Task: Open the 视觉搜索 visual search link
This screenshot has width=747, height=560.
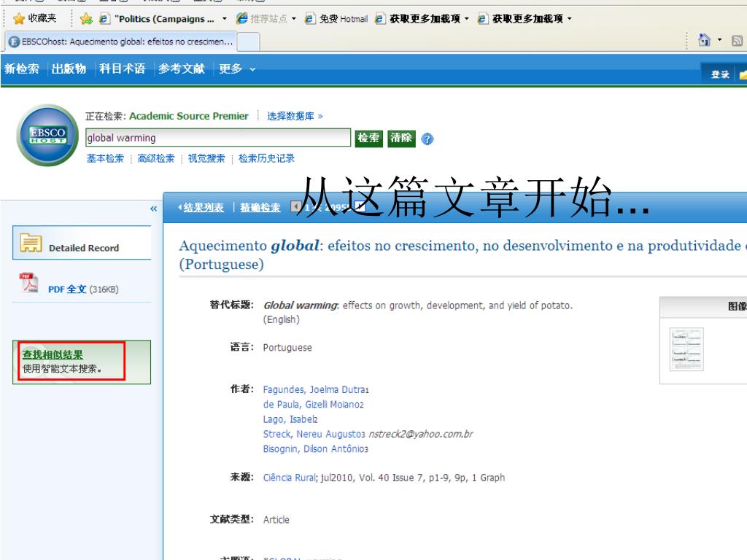Action: point(206,158)
